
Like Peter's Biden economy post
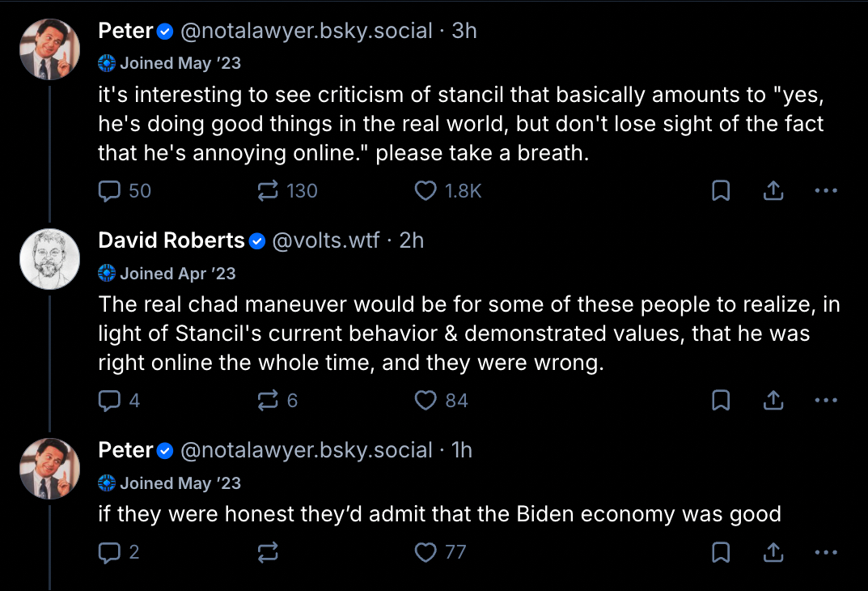(x=426, y=552)
